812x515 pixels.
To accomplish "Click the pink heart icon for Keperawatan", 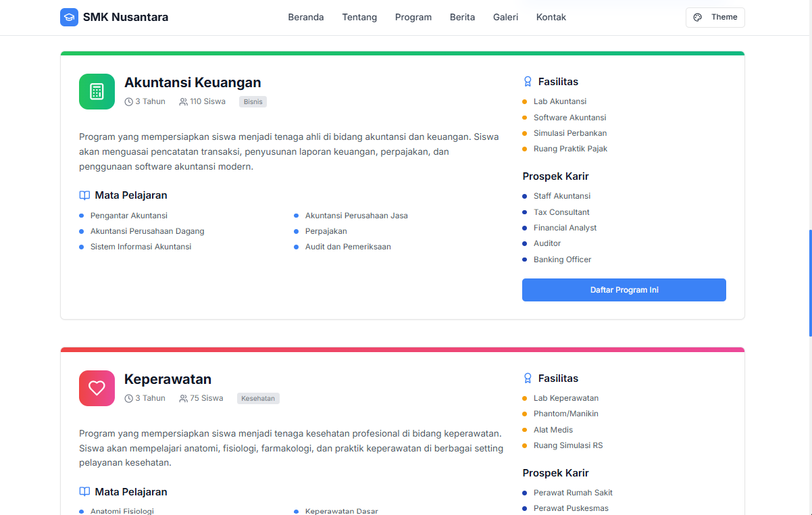I will pyautogui.click(x=97, y=388).
